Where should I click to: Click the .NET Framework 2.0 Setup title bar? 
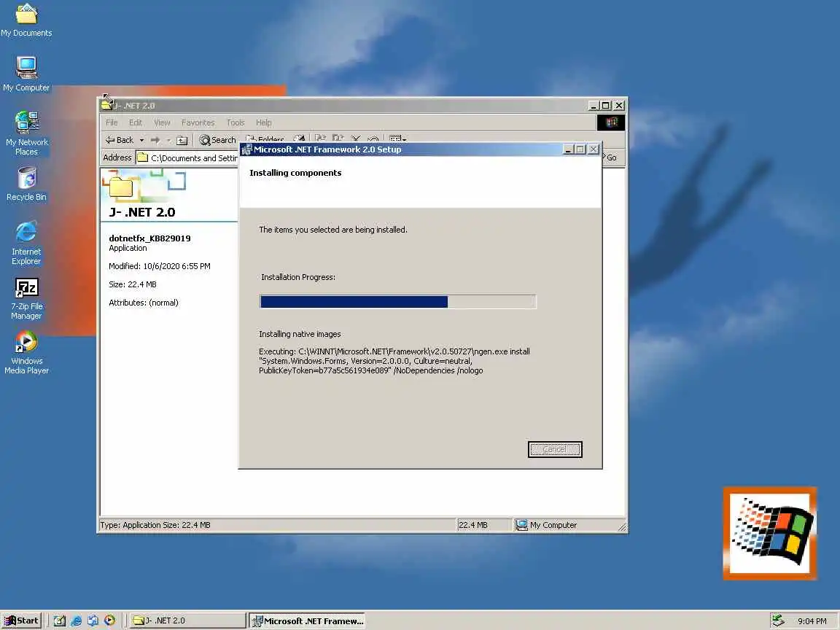point(402,149)
